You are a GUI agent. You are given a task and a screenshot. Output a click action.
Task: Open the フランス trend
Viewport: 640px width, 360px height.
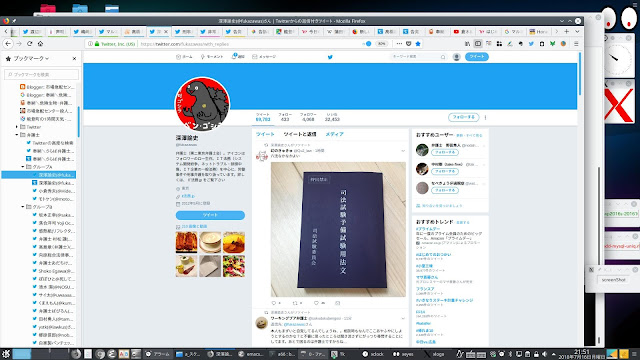pos(425,289)
